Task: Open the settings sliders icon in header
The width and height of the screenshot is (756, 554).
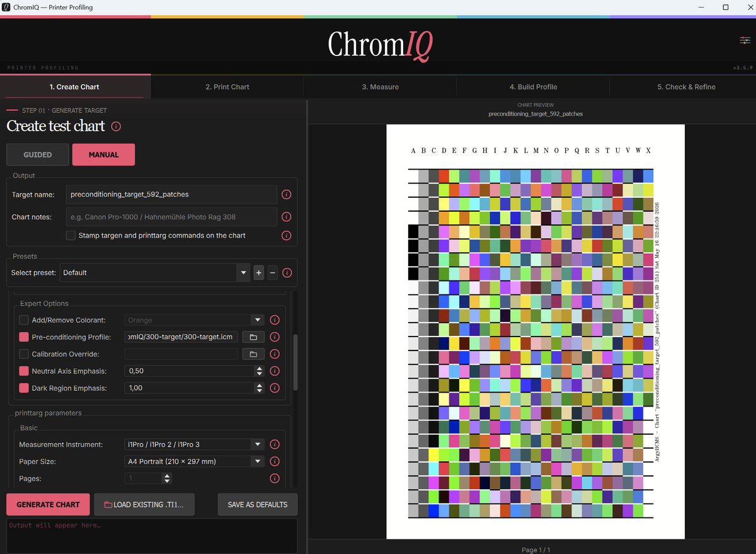Action: (745, 40)
